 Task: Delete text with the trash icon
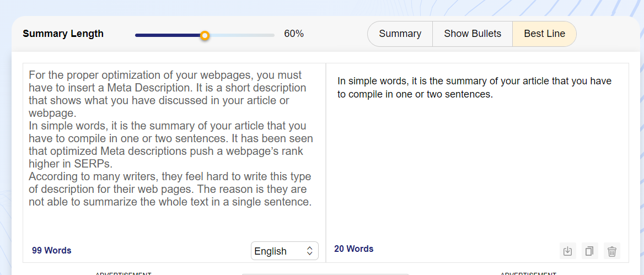click(611, 251)
